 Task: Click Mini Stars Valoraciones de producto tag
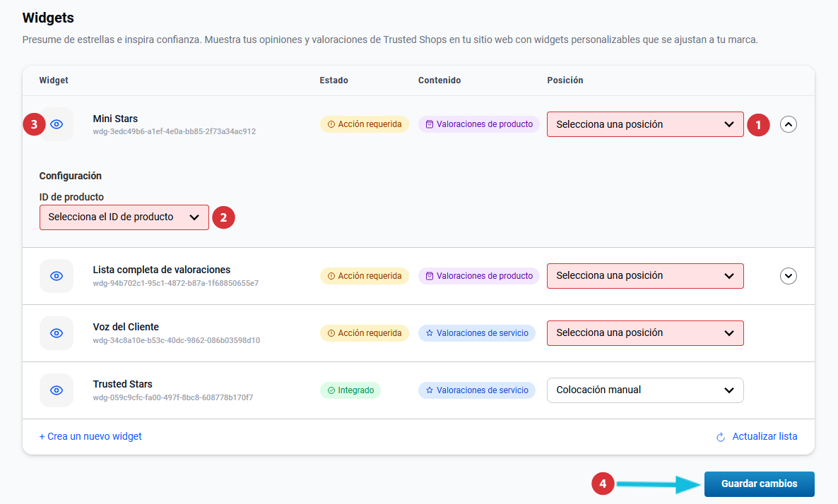pos(479,124)
